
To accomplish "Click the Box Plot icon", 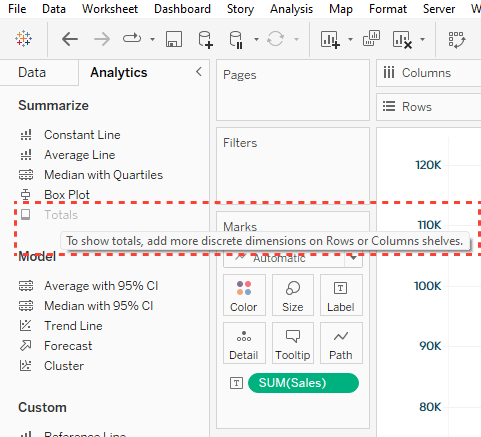I will 26,195.
